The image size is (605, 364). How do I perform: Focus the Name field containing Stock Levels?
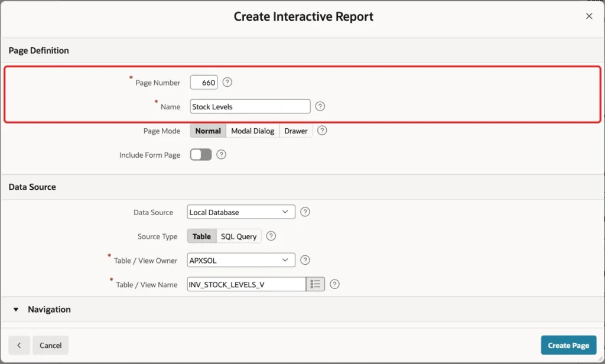pyautogui.click(x=250, y=106)
